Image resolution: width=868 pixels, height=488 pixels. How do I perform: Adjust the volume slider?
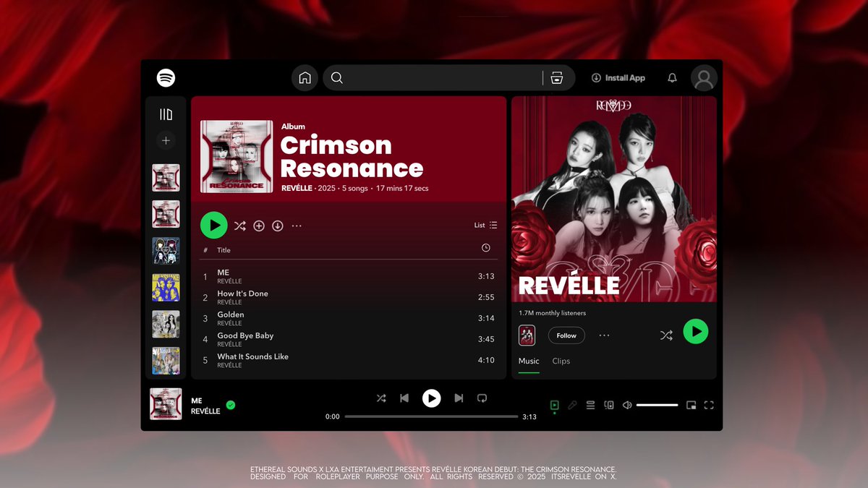click(657, 406)
